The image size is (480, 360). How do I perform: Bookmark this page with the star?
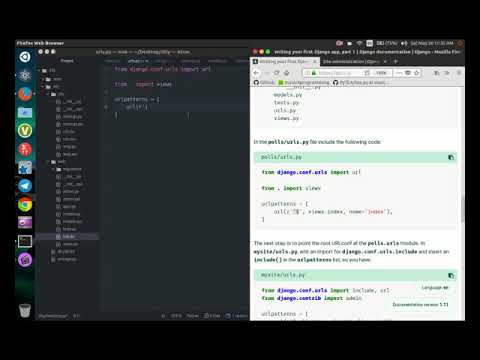pyautogui.click(x=416, y=73)
